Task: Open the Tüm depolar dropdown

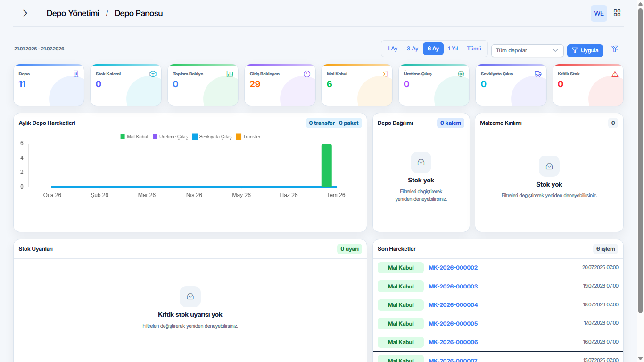Action: click(527, 50)
